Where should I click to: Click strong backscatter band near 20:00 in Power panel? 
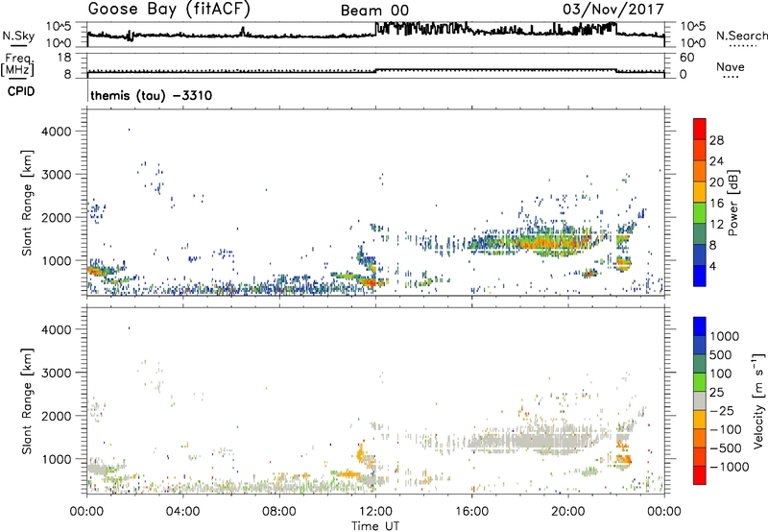pyautogui.click(x=554, y=241)
